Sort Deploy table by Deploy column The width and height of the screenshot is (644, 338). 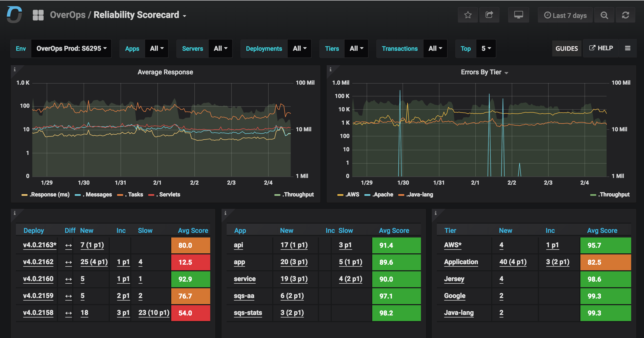[34, 231]
